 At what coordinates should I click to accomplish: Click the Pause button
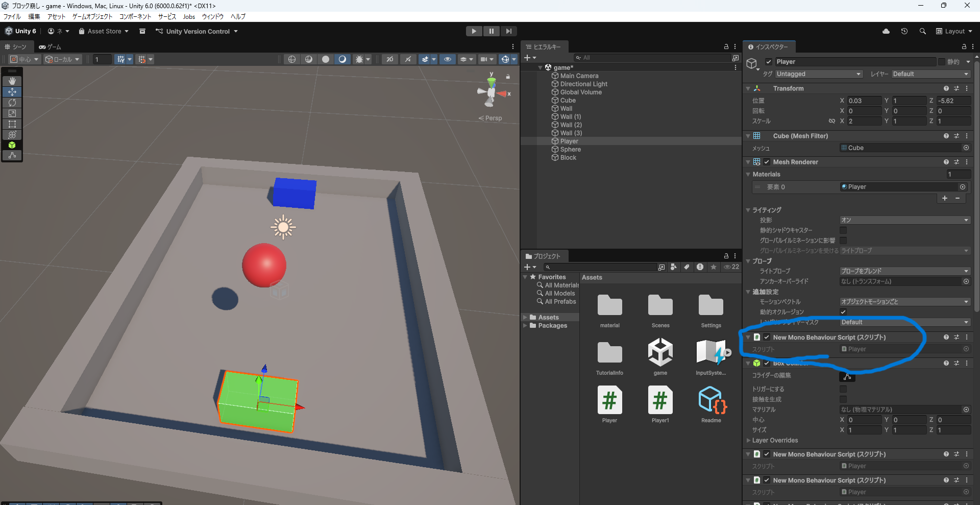491,31
